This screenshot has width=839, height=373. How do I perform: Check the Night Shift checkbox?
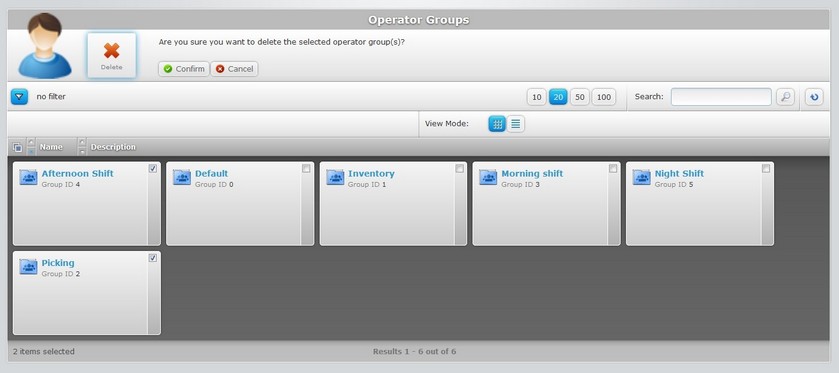766,169
